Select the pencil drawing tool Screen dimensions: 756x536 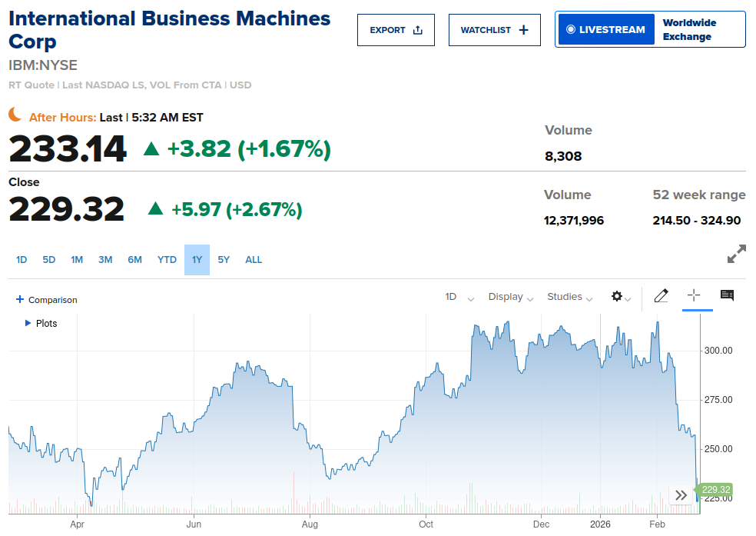click(x=661, y=295)
